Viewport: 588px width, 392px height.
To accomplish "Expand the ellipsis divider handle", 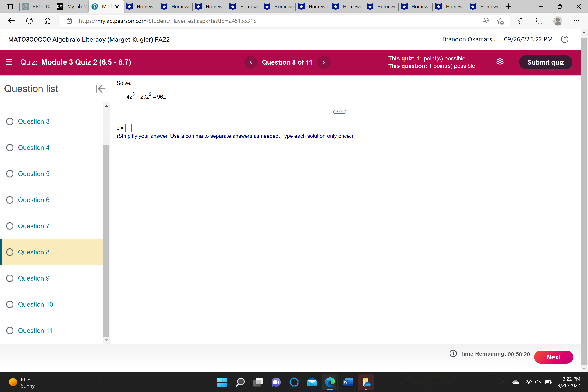I will (x=340, y=112).
